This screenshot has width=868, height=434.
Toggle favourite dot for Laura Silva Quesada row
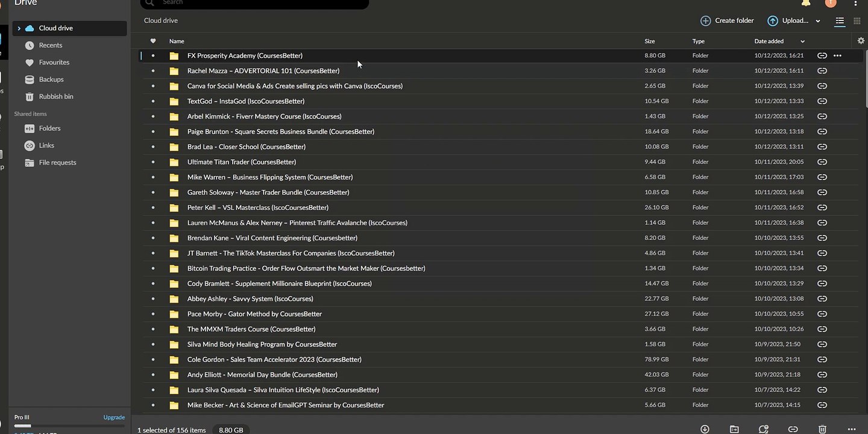tap(153, 390)
